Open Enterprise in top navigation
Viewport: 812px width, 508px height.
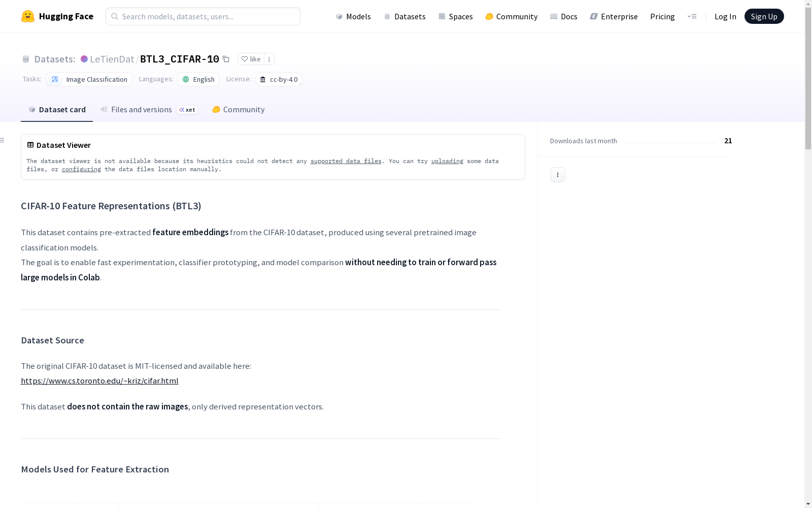614,16
